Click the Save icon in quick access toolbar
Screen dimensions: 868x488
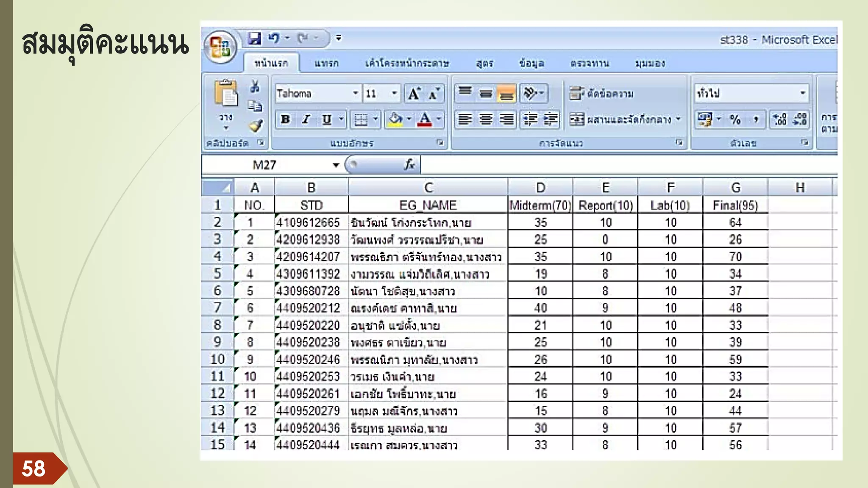click(254, 38)
